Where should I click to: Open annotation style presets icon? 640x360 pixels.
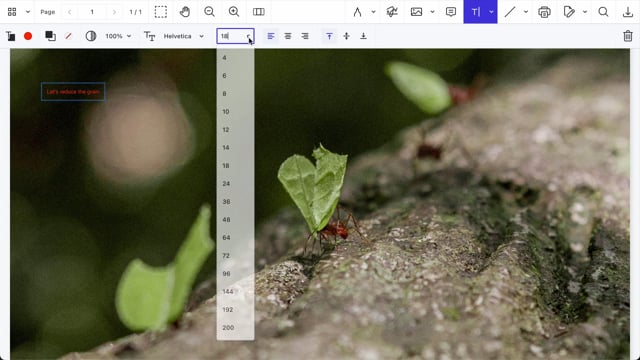coord(11,36)
